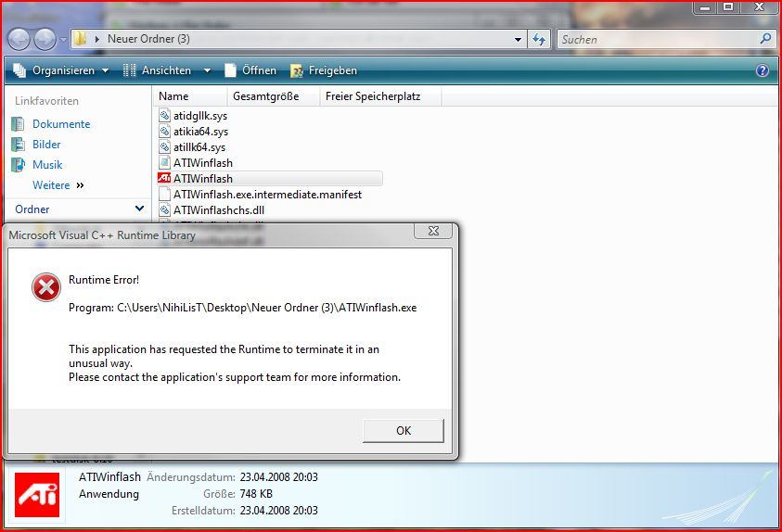
Task: Sort by the Gesamtgröße column header
Action: (274, 96)
